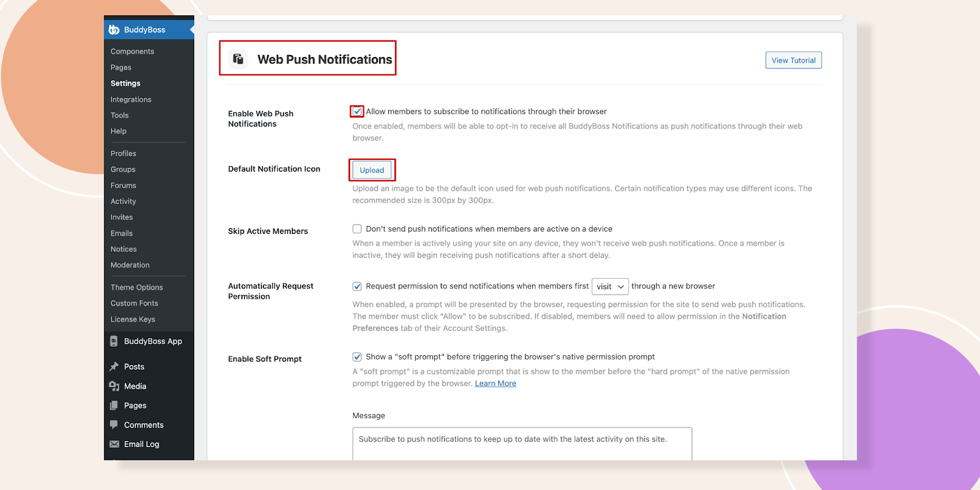
Task: Open the "visit" dropdown menu
Action: click(x=610, y=286)
